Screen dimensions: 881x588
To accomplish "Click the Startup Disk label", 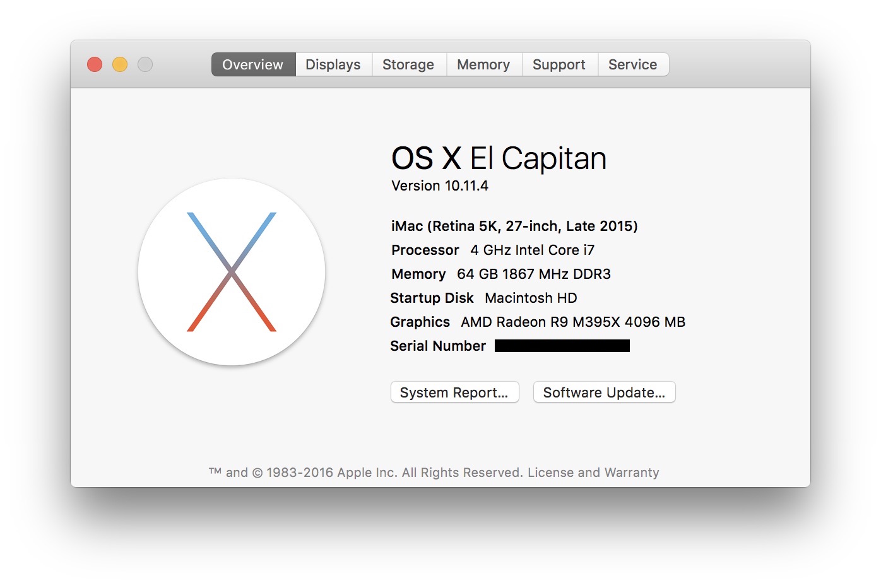I will pos(432,298).
